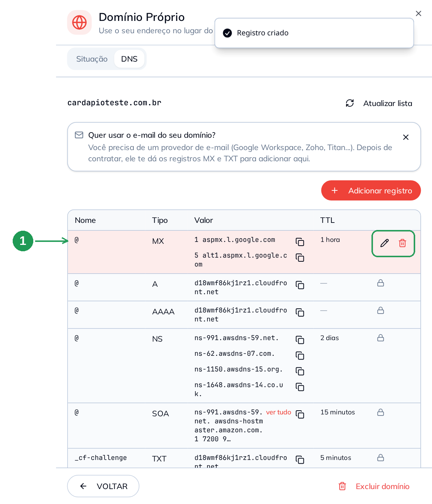432x504 pixels.
Task: Click the 5 minutos TTL value
Action: (336, 458)
